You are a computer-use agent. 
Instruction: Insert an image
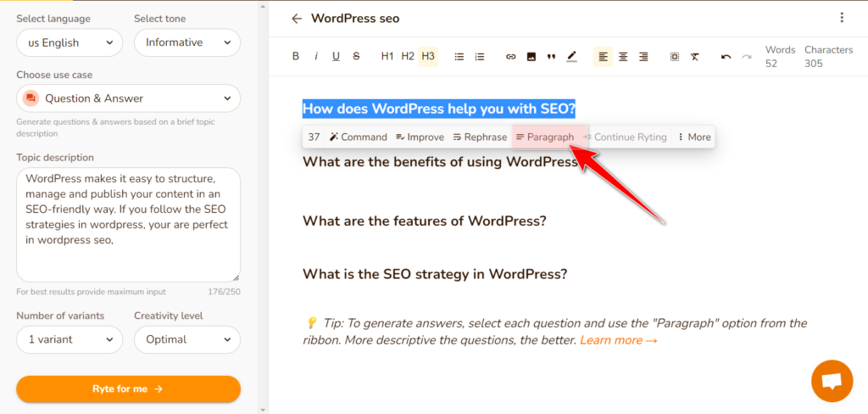531,57
